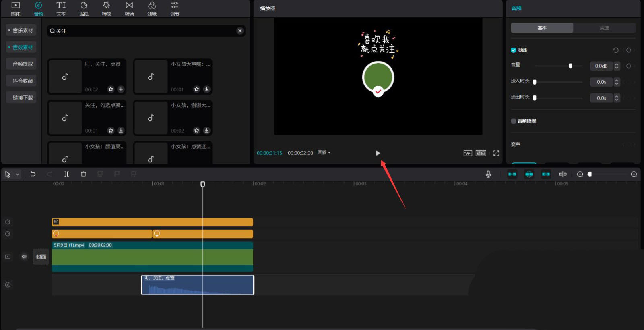Enable the 音频降噪 noise reduction checkbox
The image size is (644, 330).
click(514, 121)
